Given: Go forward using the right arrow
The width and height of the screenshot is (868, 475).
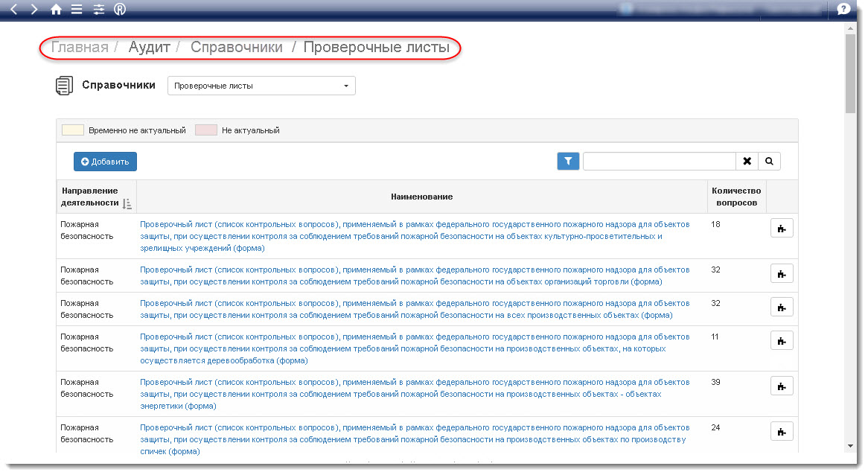Looking at the screenshot, I should pyautogui.click(x=34, y=10).
